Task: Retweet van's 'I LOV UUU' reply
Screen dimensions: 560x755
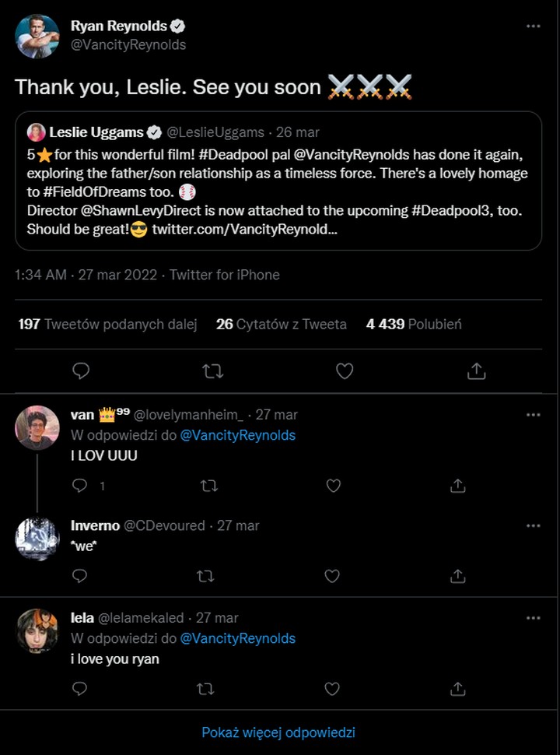Action: 208,486
